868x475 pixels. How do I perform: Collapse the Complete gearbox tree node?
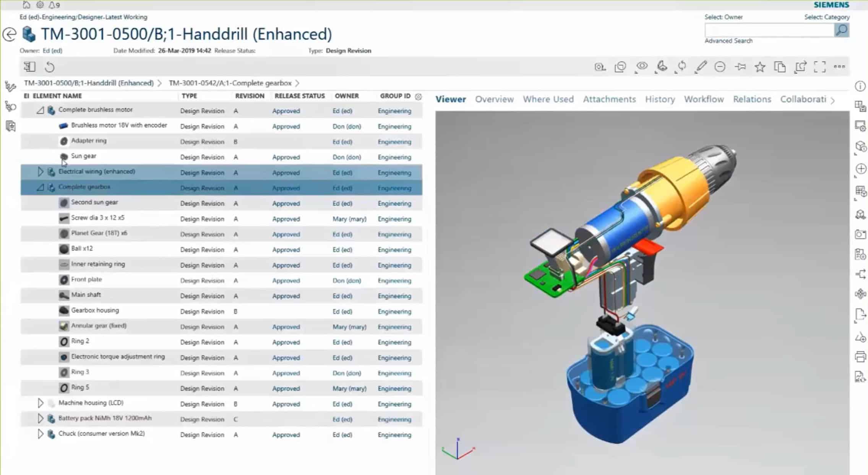[x=41, y=187]
